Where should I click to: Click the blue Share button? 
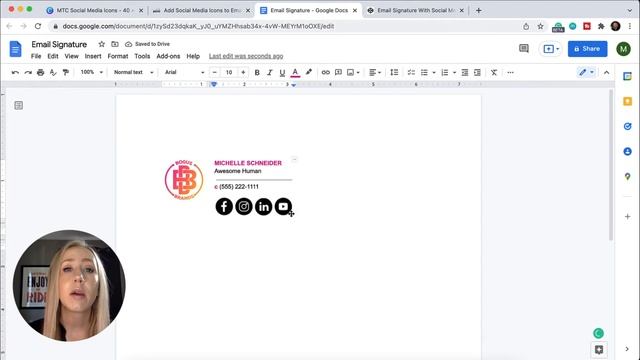click(587, 49)
